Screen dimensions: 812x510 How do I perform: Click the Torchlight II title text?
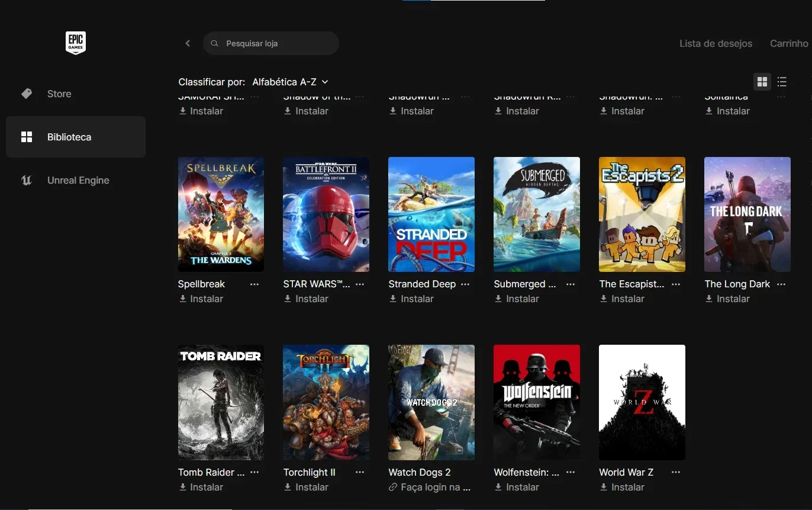click(x=310, y=472)
